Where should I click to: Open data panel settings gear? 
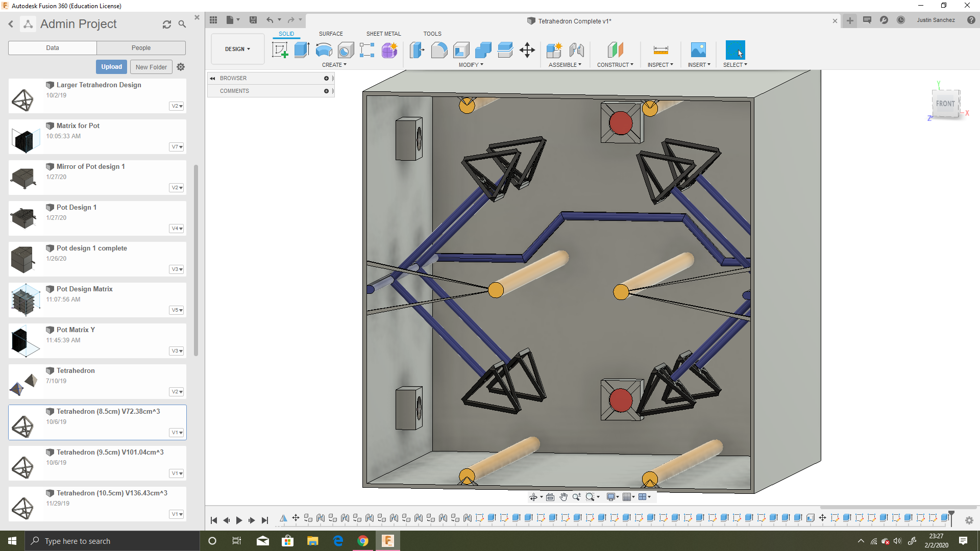click(181, 67)
